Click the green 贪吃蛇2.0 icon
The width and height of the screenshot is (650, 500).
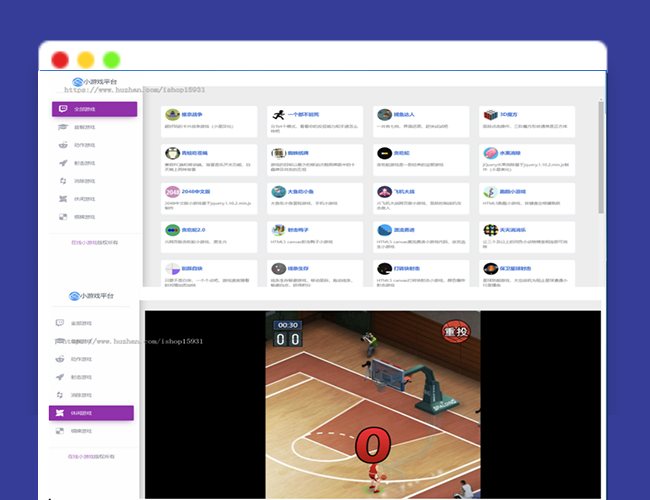172,230
